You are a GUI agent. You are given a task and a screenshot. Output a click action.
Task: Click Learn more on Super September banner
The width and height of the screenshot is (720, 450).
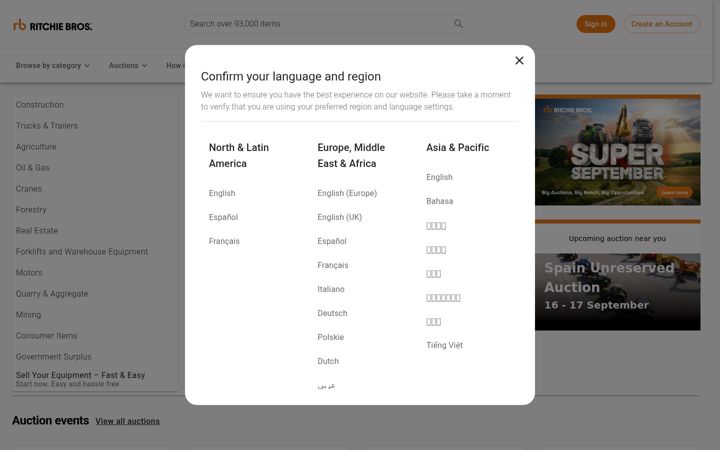[675, 192]
